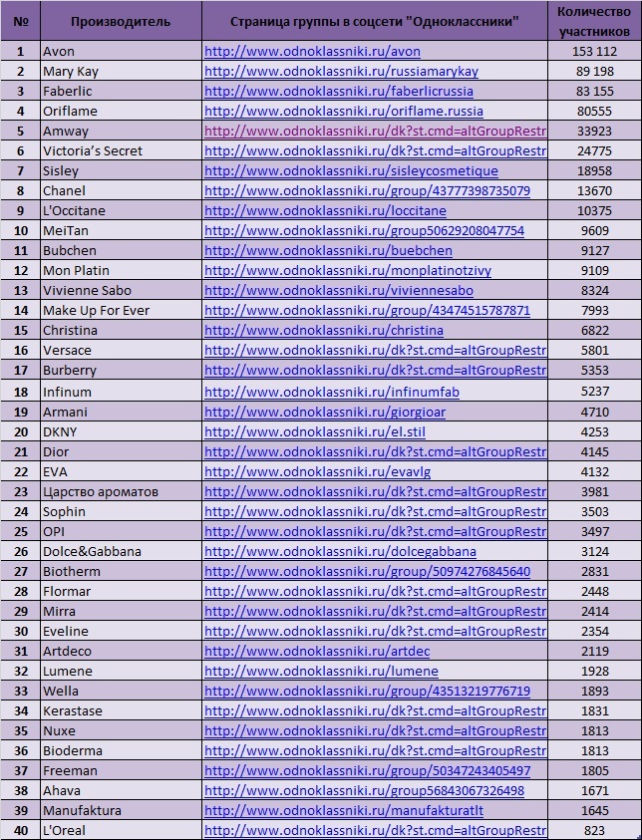The width and height of the screenshot is (642, 840).
Task: Select the Производитель column header
Action: (x=121, y=21)
